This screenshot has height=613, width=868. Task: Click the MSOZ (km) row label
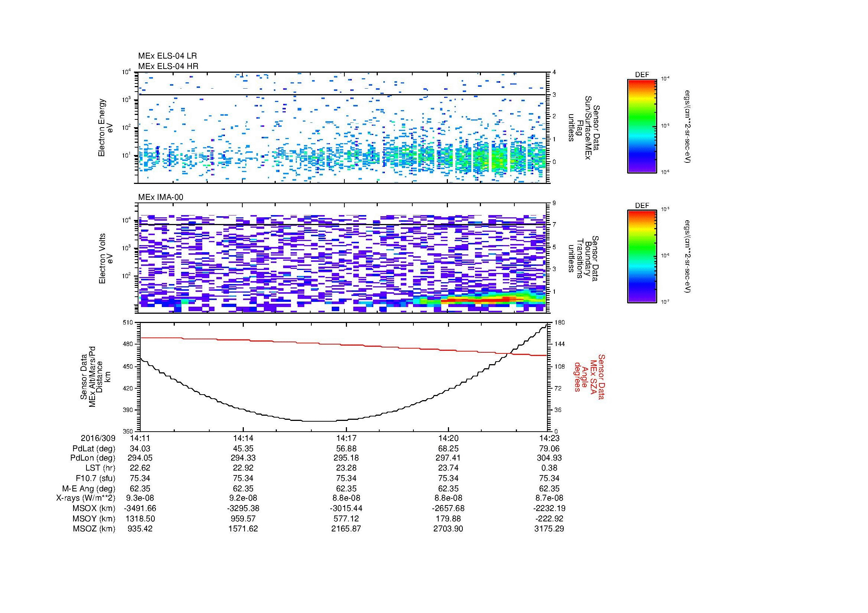(94, 529)
